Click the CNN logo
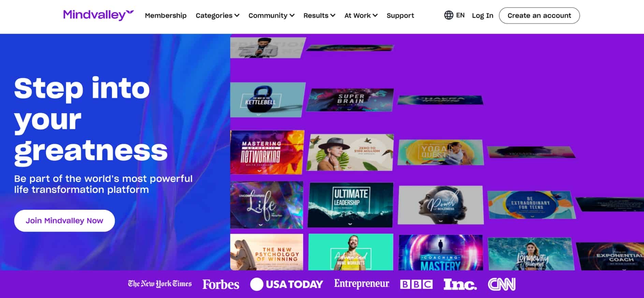Viewport: 644px width, 298px height. click(501, 284)
